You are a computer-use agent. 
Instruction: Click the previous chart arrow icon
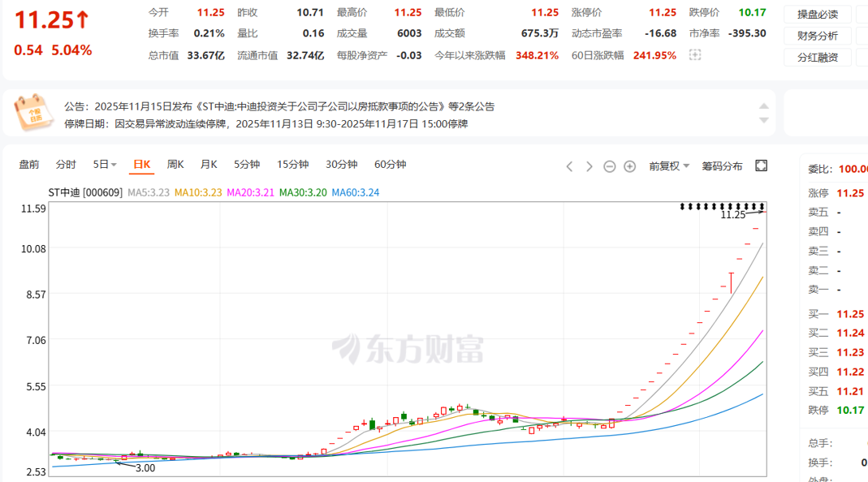pyautogui.click(x=569, y=166)
